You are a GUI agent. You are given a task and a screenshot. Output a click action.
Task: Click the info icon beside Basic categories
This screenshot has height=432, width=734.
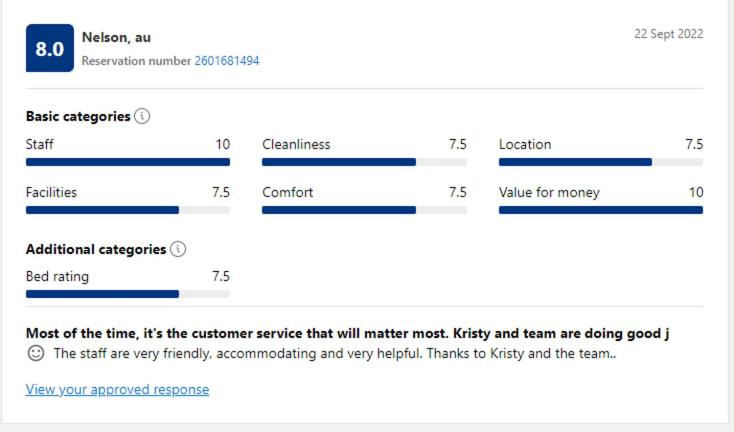tap(142, 116)
